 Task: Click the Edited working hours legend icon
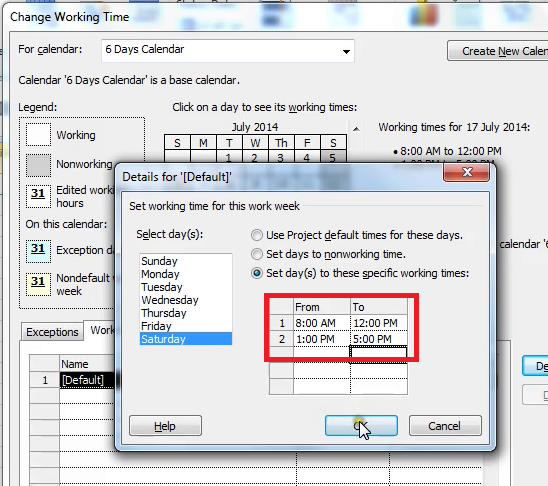click(38, 196)
